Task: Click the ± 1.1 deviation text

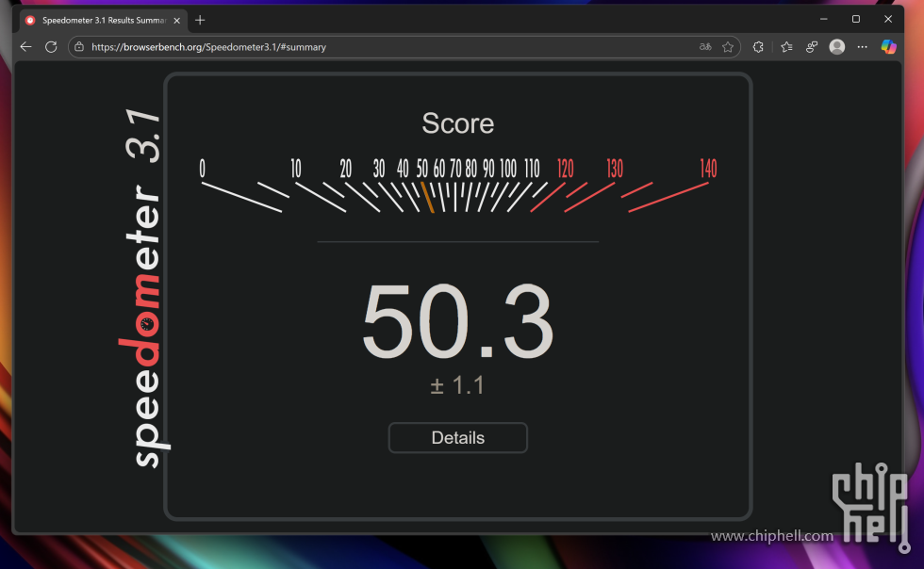Action: click(x=457, y=385)
